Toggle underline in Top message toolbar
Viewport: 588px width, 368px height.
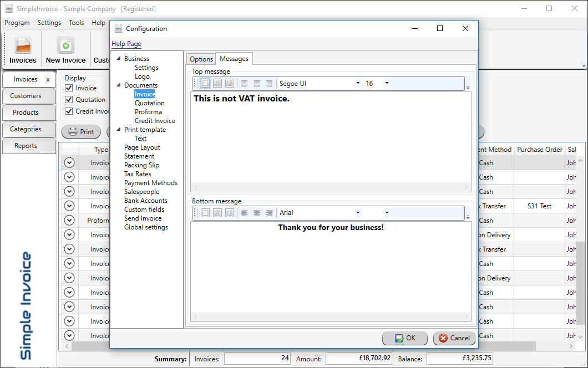229,84
